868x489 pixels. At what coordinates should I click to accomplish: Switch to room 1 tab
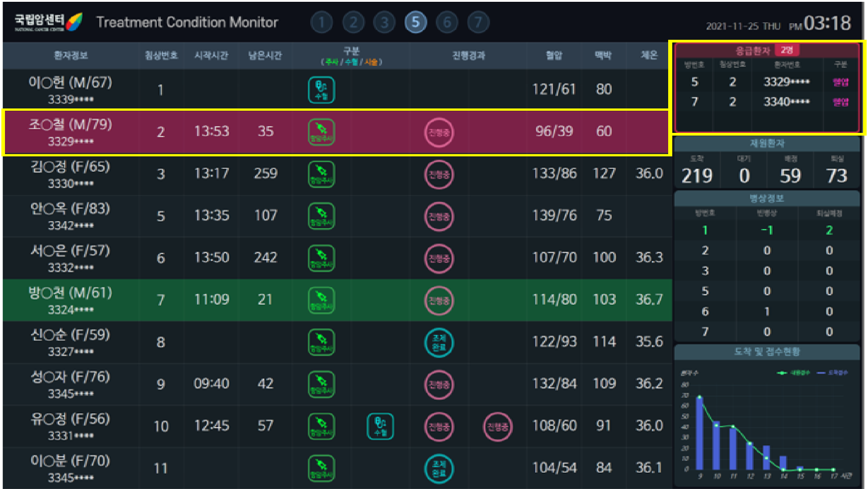click(x=321, y=22)
